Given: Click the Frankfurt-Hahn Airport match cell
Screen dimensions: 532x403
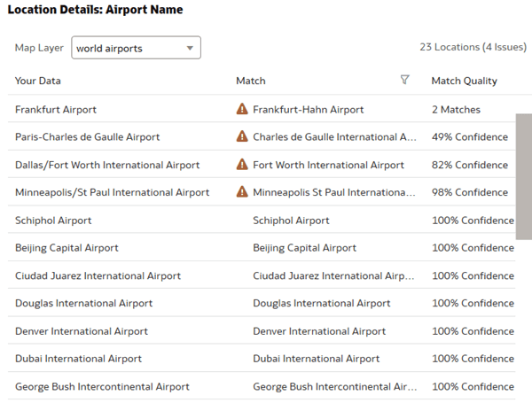Looking at the screenshot, I should click(x=308, y=110).
